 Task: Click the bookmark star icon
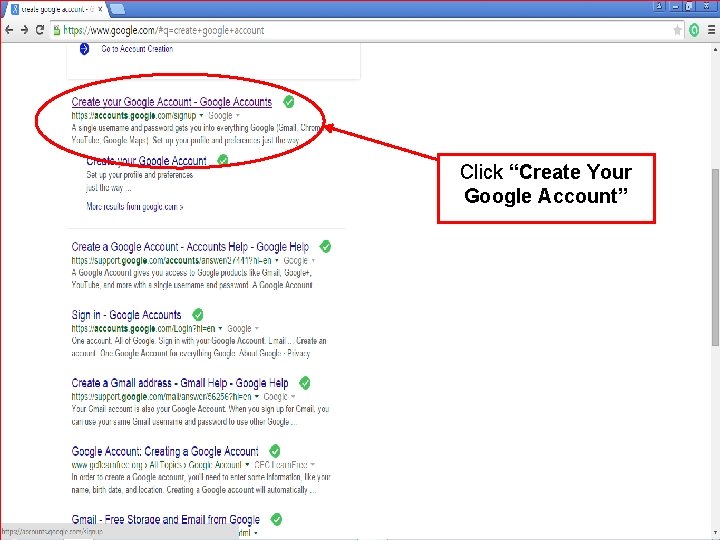(677, 30)
